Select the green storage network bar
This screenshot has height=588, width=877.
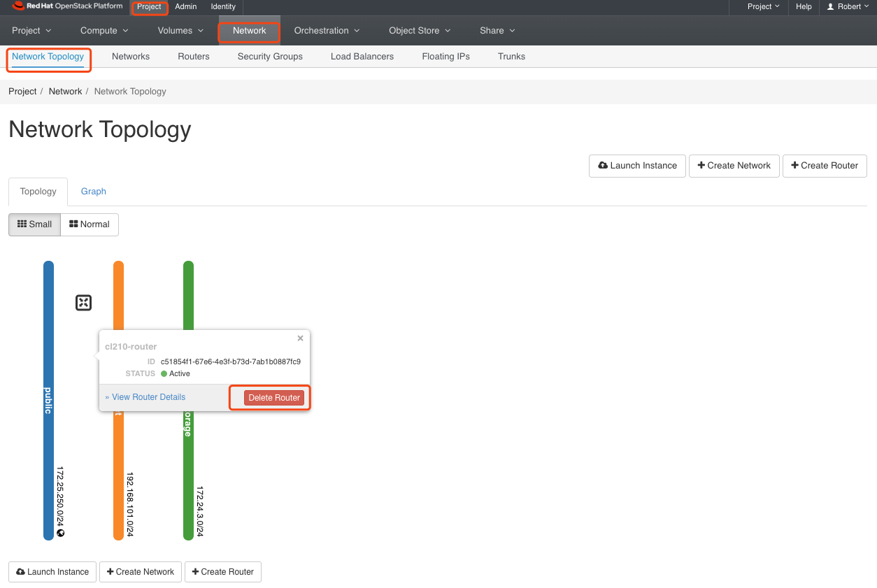click(x=188, y=475)
